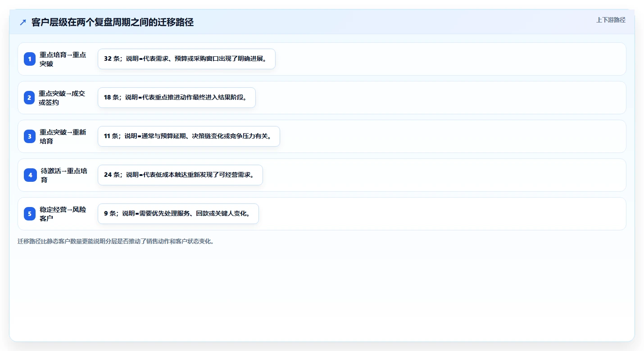644x351 pixels.
Task: Click the arrow icon beside the card title
Action: click(23, 22)
